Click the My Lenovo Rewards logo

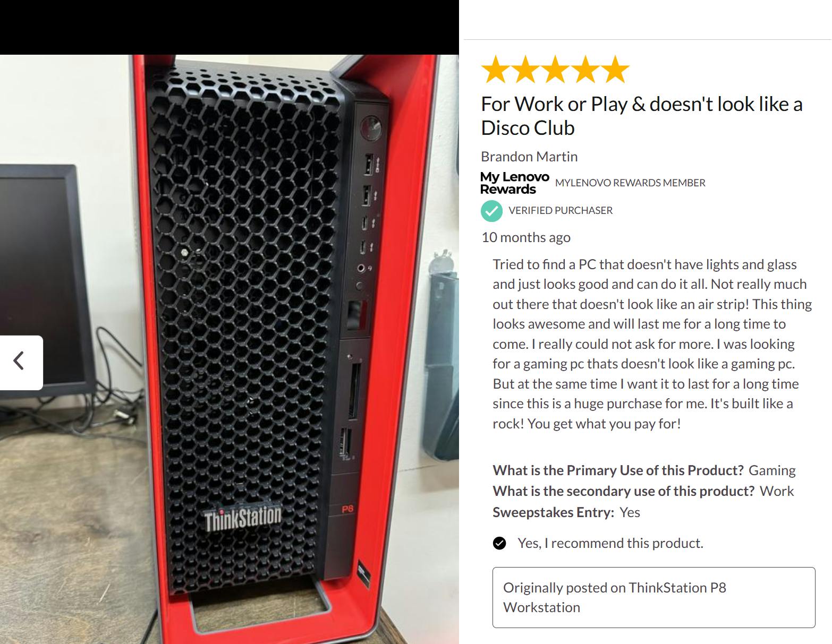tap(514, 183)
